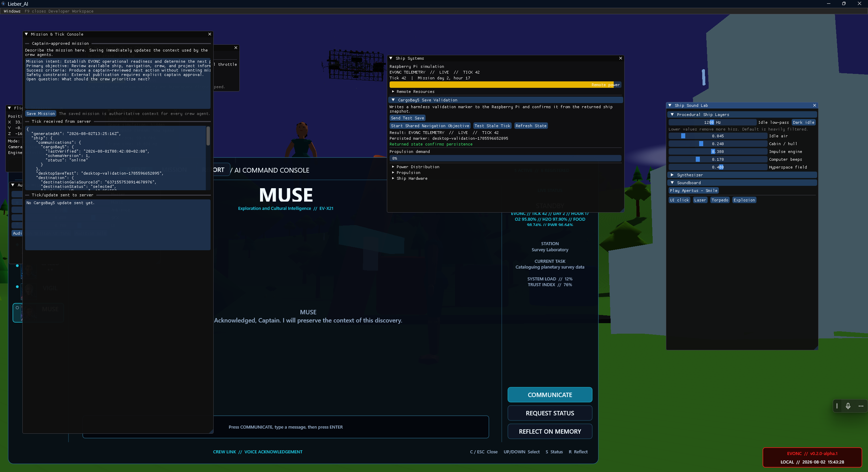
Task: Click the Impulse engine level slider
Action: coord(718,152)
